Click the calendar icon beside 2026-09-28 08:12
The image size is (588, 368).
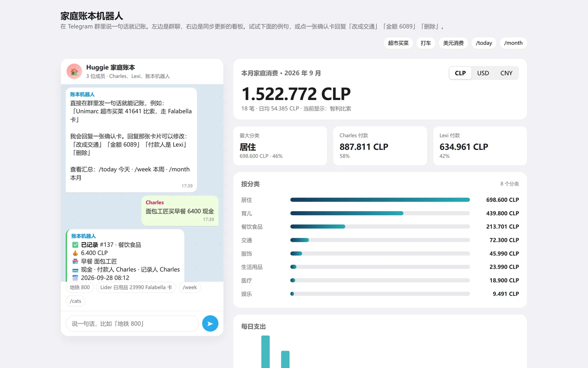click(x=75, y=278)
